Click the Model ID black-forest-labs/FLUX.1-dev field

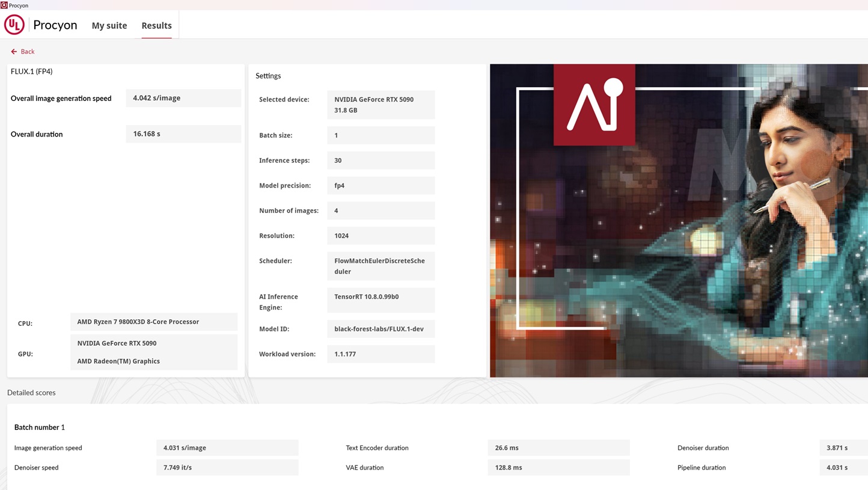coord(381,329)
